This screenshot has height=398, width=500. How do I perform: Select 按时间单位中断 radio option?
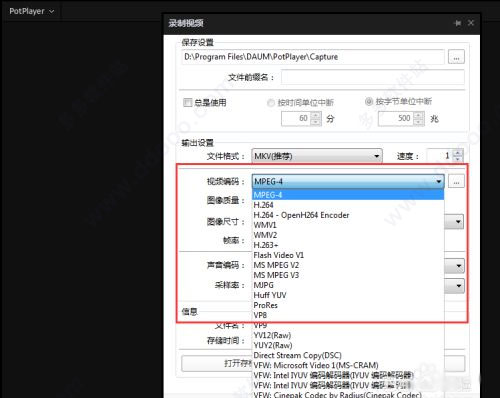[x=271, y=103]
